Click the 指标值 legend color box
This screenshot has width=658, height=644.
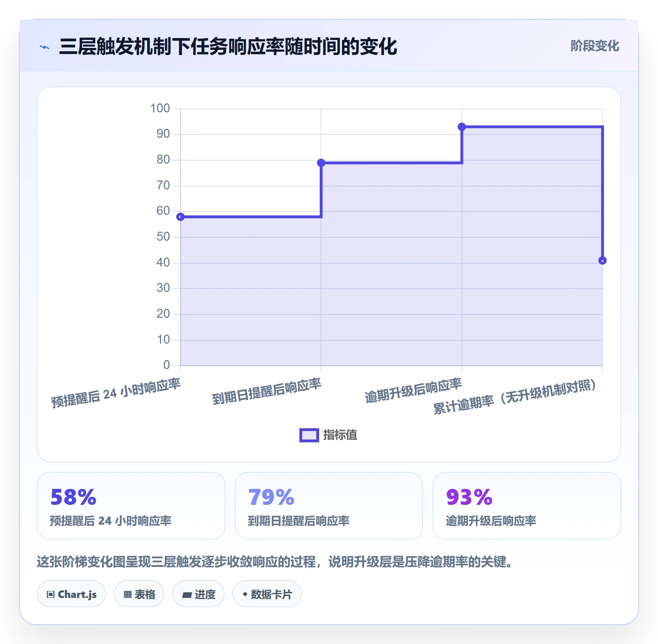pyautogui.click(x=309, y=435)
